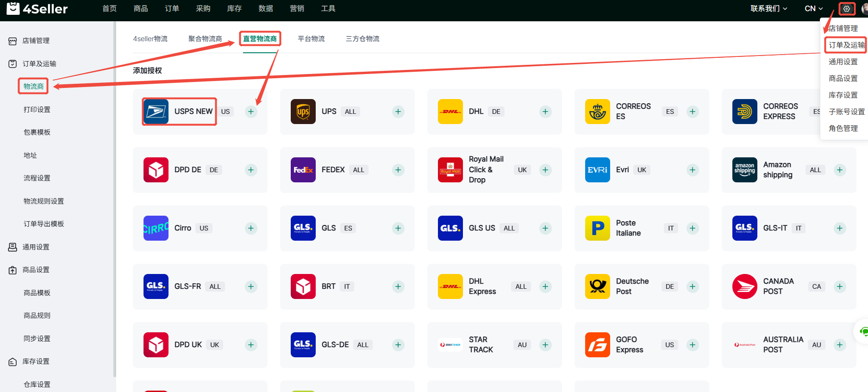Open 首页 in the top navigation
The height and width of the screenshot is (392, 868).
tap(110, 9)
